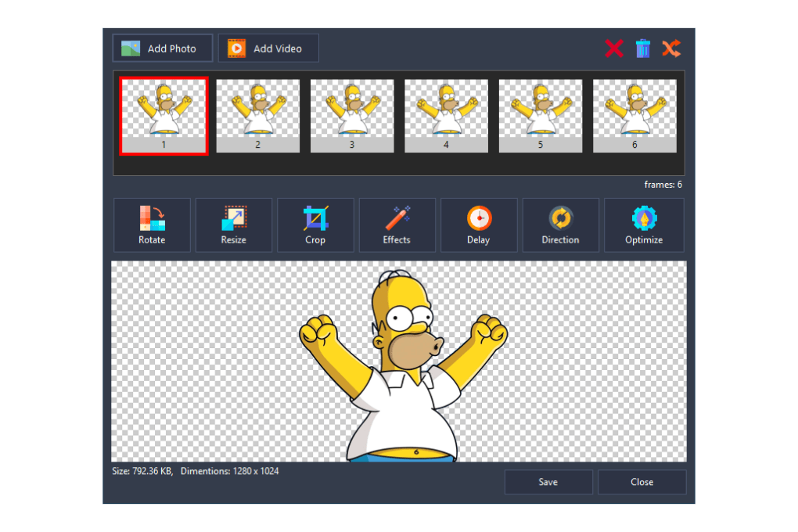Click the orange crossed arrows icon
The height and width of the screenshot is (532, 798).
point(671,48)
